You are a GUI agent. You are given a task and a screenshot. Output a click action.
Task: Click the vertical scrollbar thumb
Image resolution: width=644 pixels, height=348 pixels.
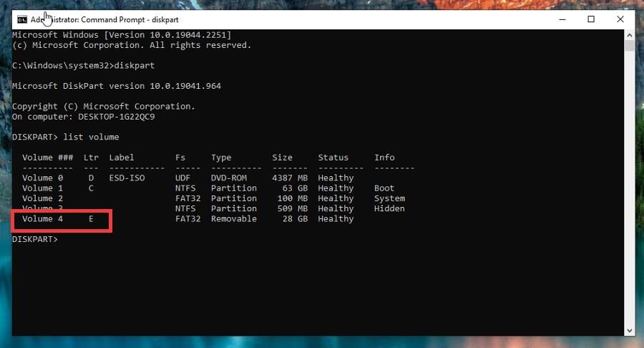click(629, 46)
